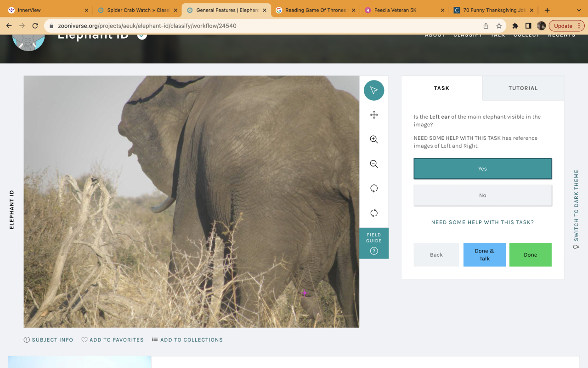Select the Task tab
588x368 pixels.
coord(442,88)
